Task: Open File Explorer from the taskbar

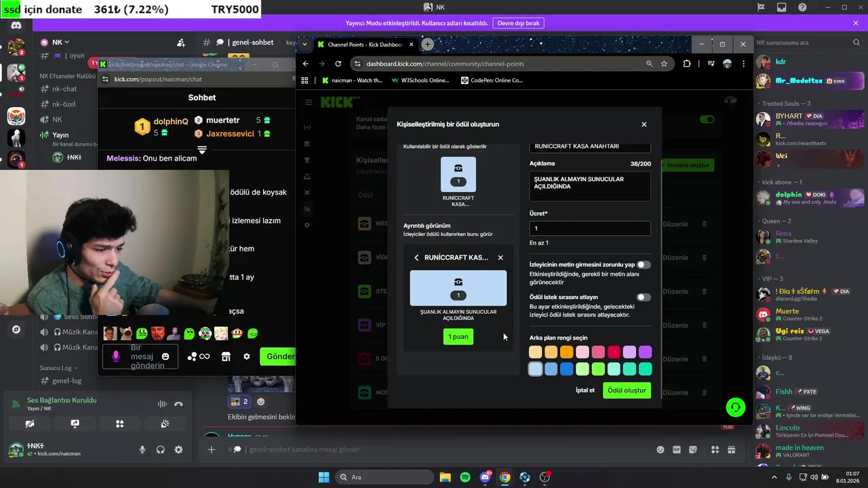Action: click(445, 477)
